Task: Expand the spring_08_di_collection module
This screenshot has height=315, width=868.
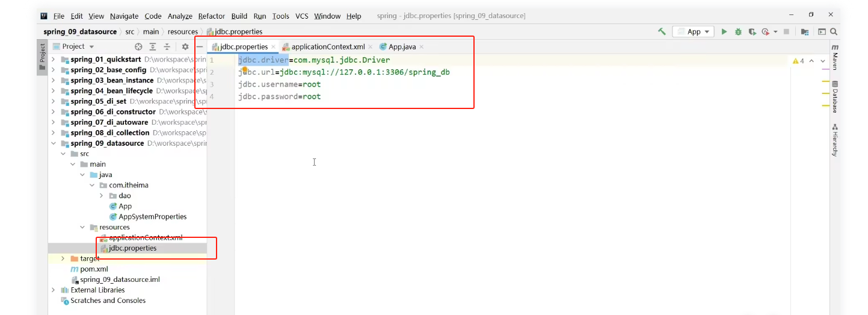Action: (53, 133)
